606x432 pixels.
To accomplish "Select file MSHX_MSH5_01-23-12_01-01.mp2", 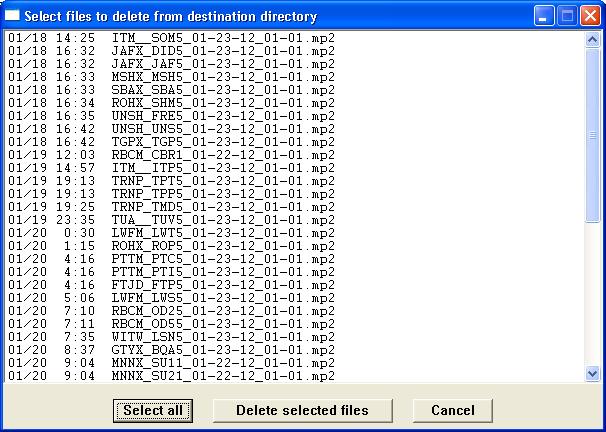I will coord(296,77).
